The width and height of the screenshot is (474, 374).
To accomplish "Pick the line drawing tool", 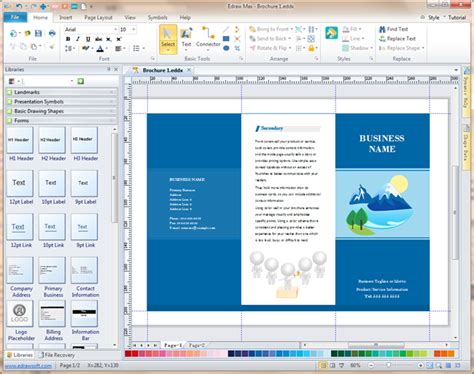I will point(226,29).
